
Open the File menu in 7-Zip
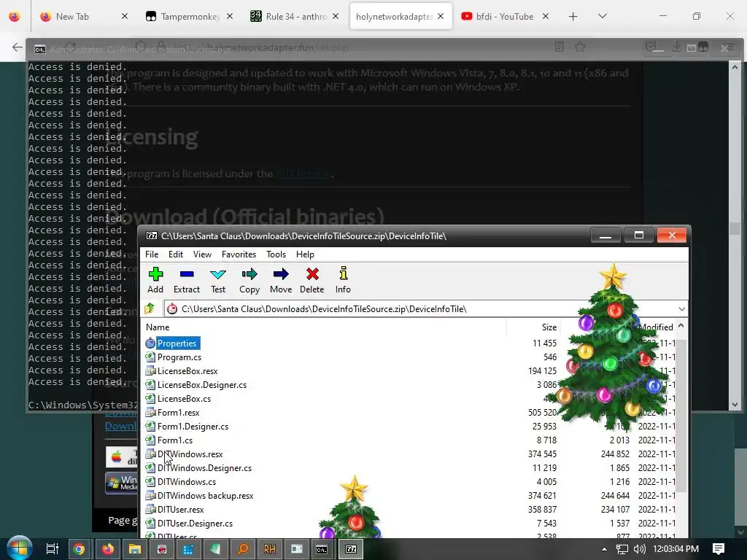point(152,254)
